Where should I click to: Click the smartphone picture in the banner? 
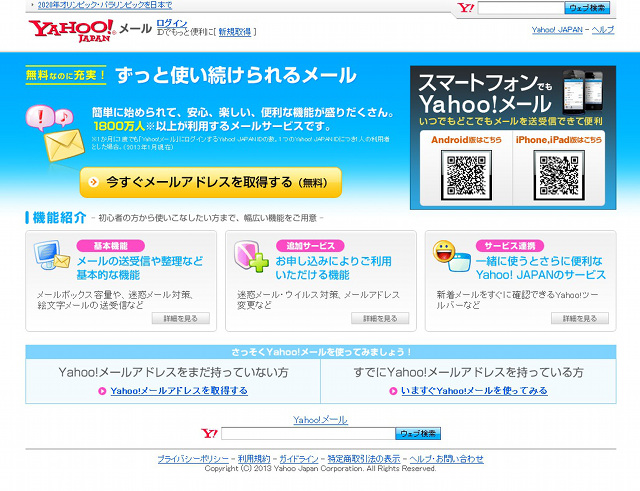point(582,92)
